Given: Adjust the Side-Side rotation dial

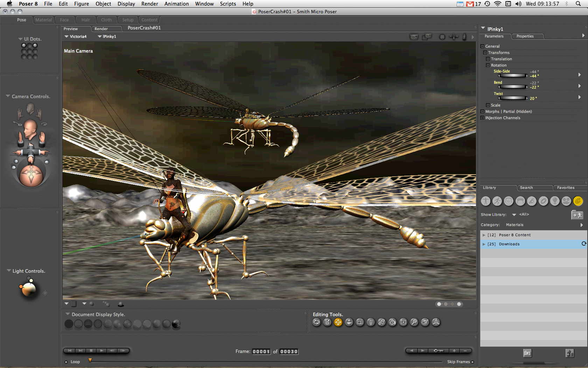Looking at the screenshot, I should click(512, 76).
